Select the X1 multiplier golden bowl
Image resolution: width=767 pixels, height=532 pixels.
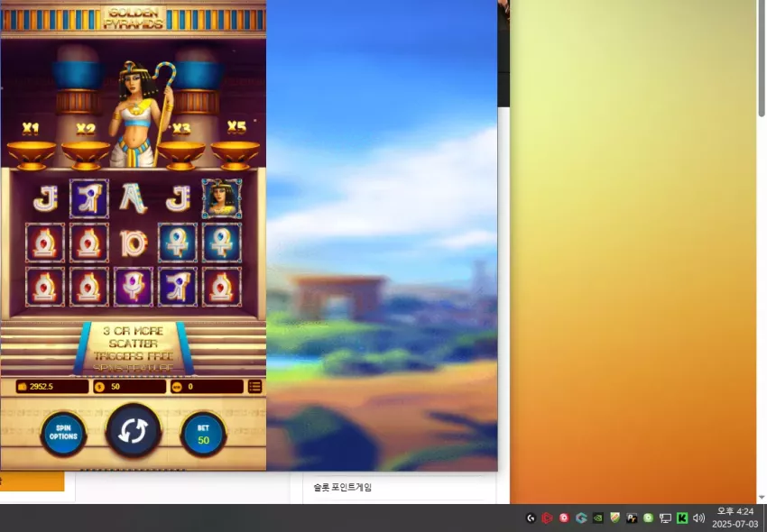click(x=32, y=154)
